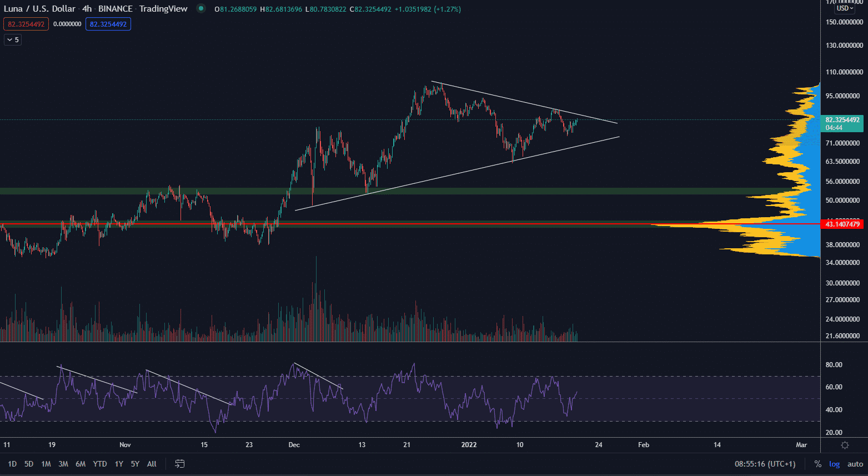The image size is (868, 476).
Task: Click the red 43.1407479 price label
Action: pos(842,224)
